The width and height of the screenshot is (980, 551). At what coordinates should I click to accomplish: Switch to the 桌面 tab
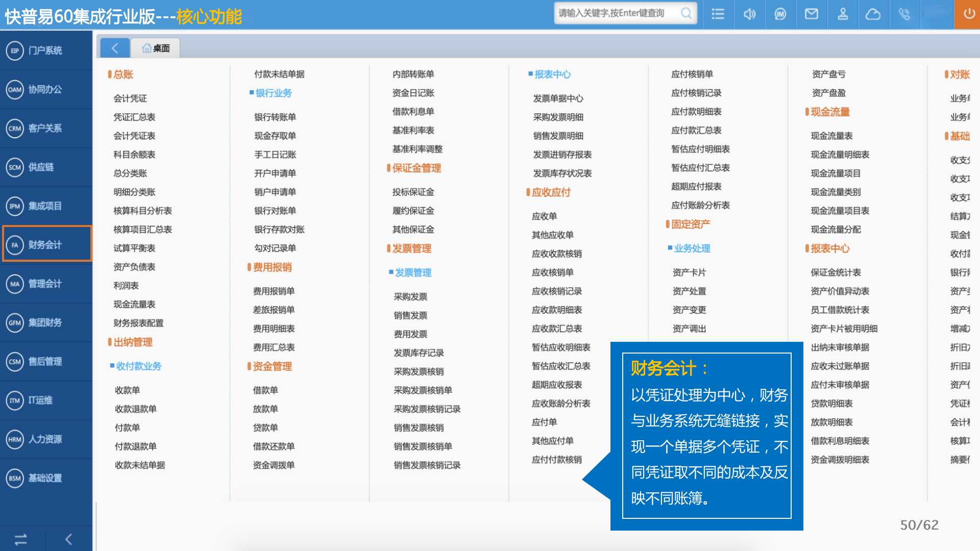coord(156,48)
